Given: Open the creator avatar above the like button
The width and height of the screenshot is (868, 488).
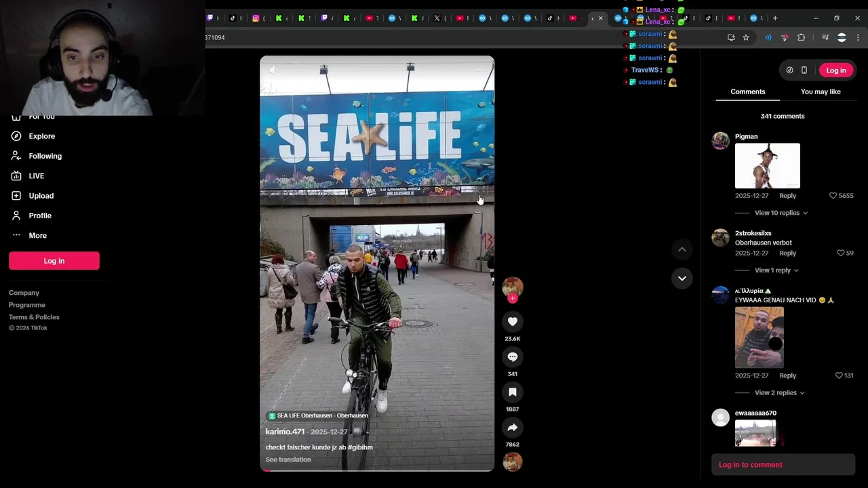Looking at the screenshot, I should pyautogui.click(x=513, y=286).
